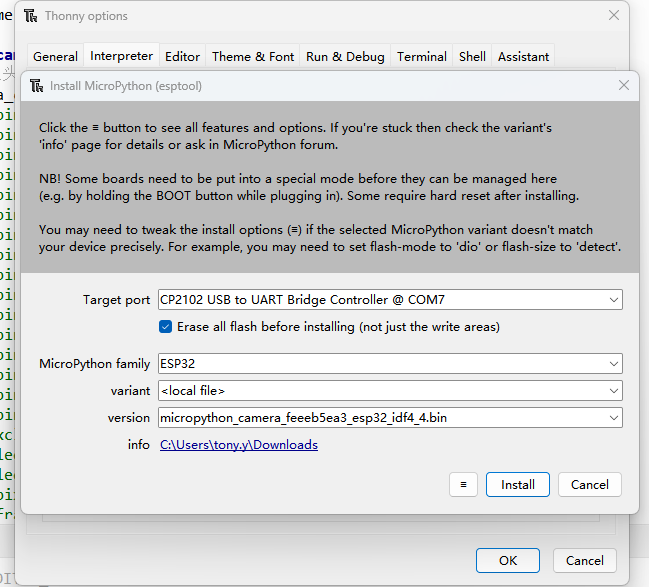The width and height of the screenshot is (649, 587).
Task: Close the Thonny options window
Action: click(x=614, y=15)
